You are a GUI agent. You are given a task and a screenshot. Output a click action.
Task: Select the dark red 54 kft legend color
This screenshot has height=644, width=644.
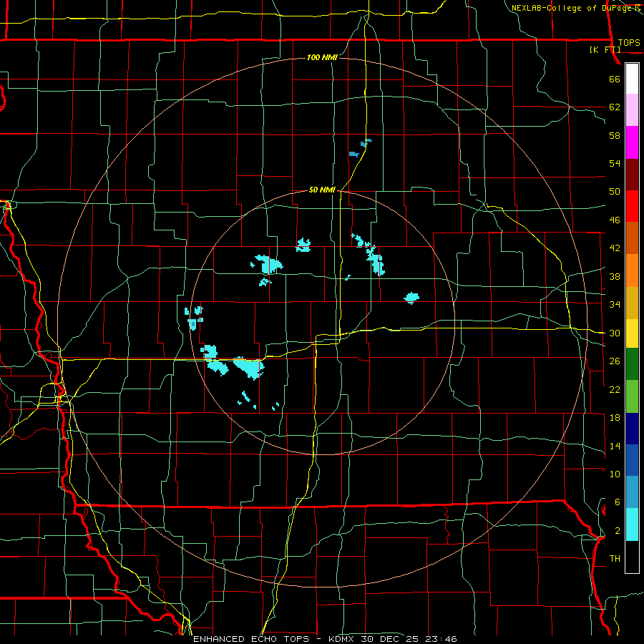point(632,174)
